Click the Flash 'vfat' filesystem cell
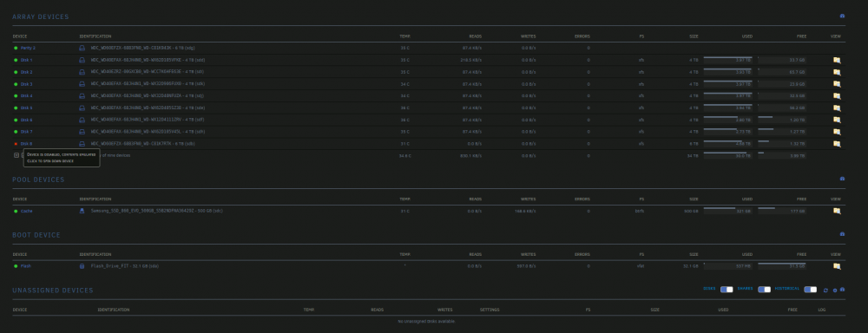The height and width of the screenshot is (333, 868). pyautogui.click(x=641, y=266)
